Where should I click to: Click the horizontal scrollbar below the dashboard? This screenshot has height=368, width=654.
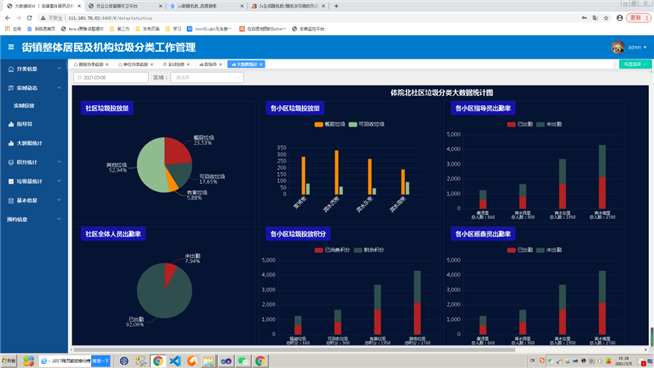coord(294,350)
